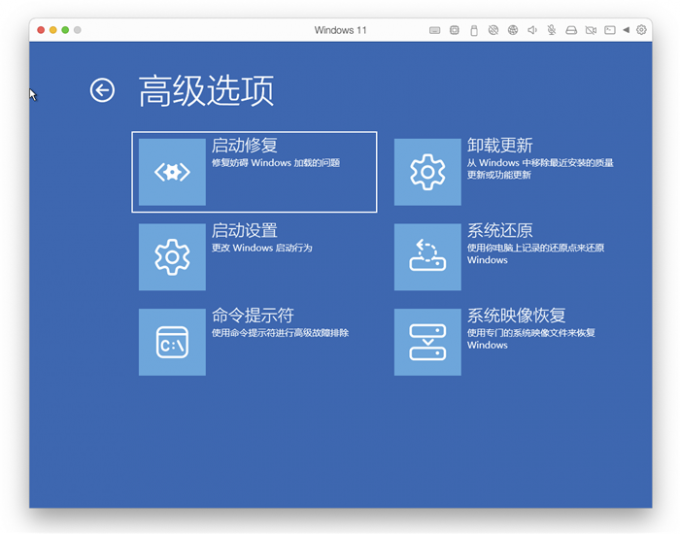Viewport: 680px width, 534px height.
Task: Click the gray fourth window control button
Action: point(77,30)
